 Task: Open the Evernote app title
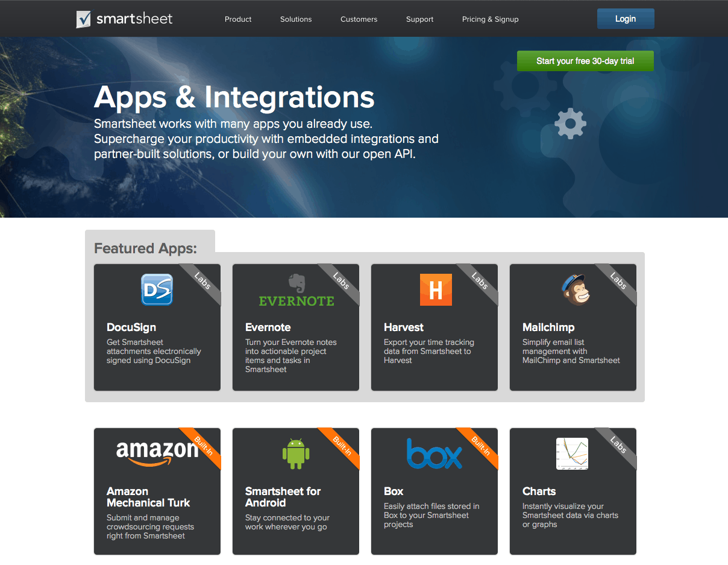268,327
